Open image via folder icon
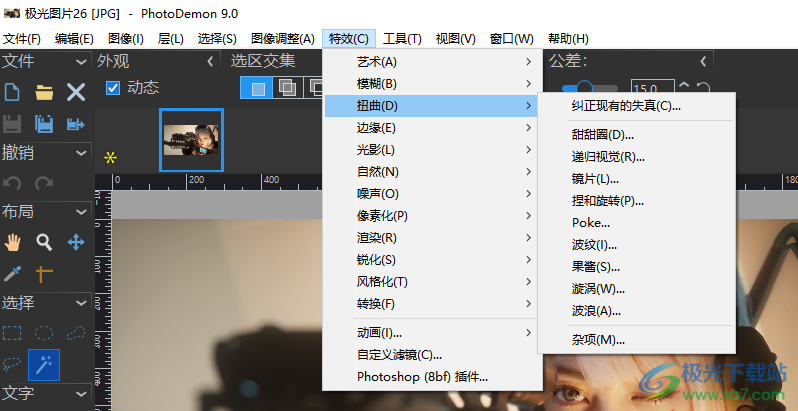 [x=44, y=93]
